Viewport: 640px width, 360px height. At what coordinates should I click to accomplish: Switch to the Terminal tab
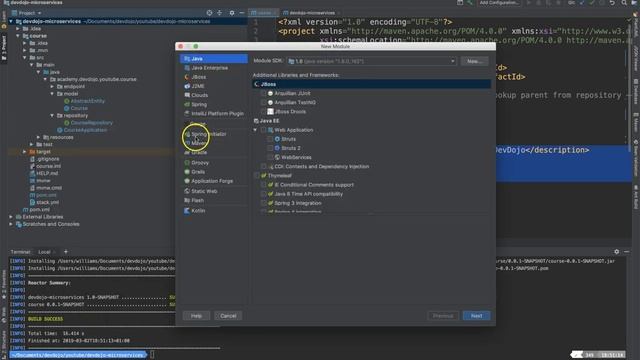(x=20, y=252)
